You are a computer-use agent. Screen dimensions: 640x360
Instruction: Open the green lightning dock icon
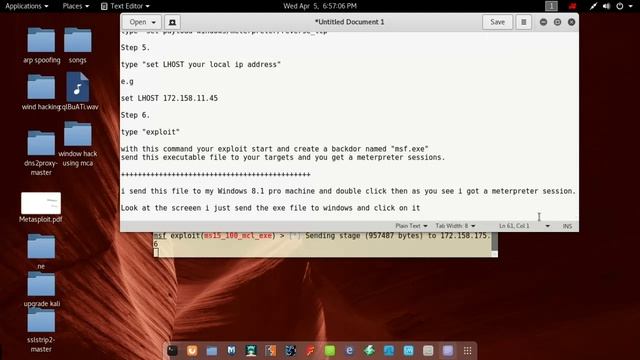369,350
